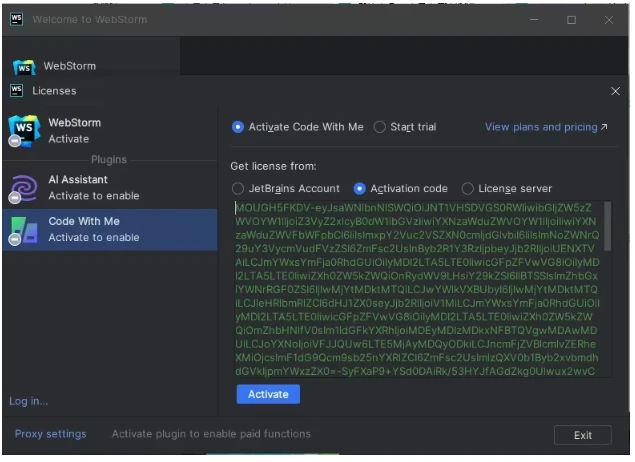Maximize the Welcome to WebStorm window

click(x=571, y=19)
